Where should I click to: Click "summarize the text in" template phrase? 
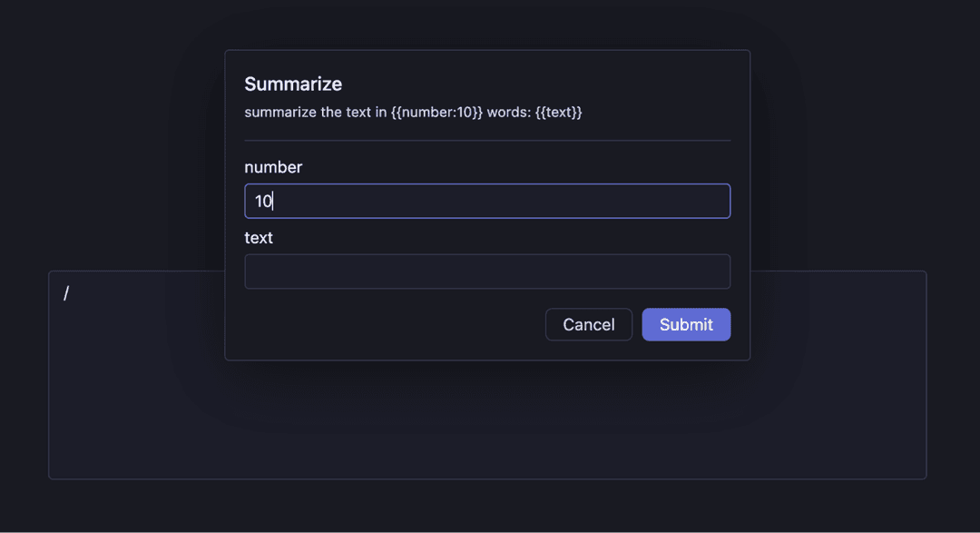click(316, 112)
